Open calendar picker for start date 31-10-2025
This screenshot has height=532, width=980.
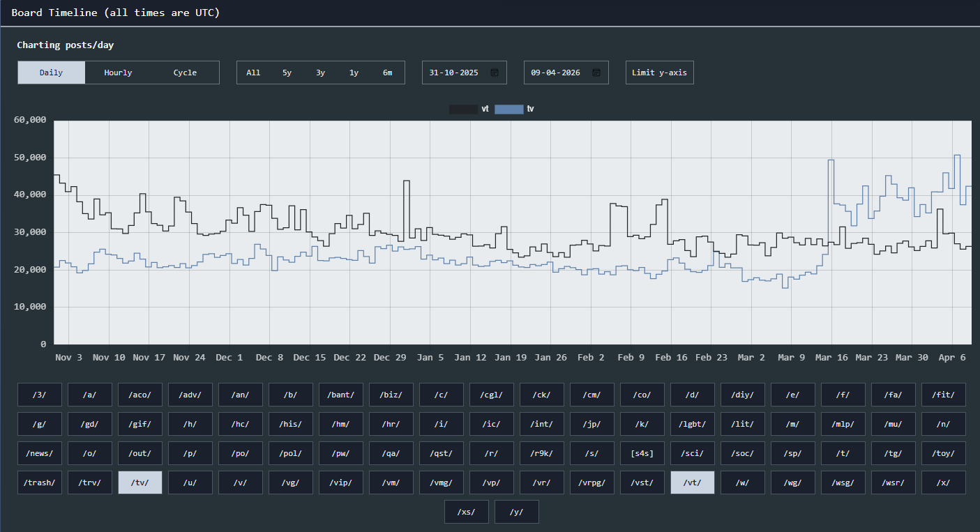[495, 73]
